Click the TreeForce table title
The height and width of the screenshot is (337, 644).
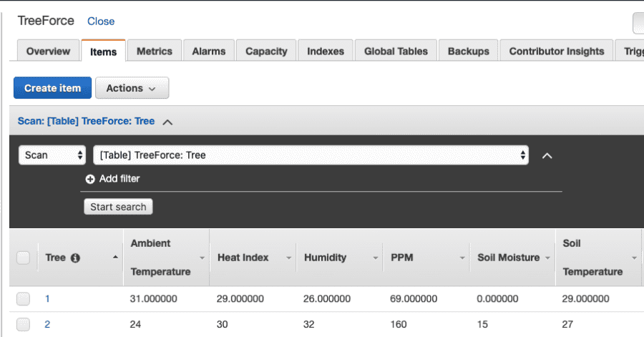46,21
